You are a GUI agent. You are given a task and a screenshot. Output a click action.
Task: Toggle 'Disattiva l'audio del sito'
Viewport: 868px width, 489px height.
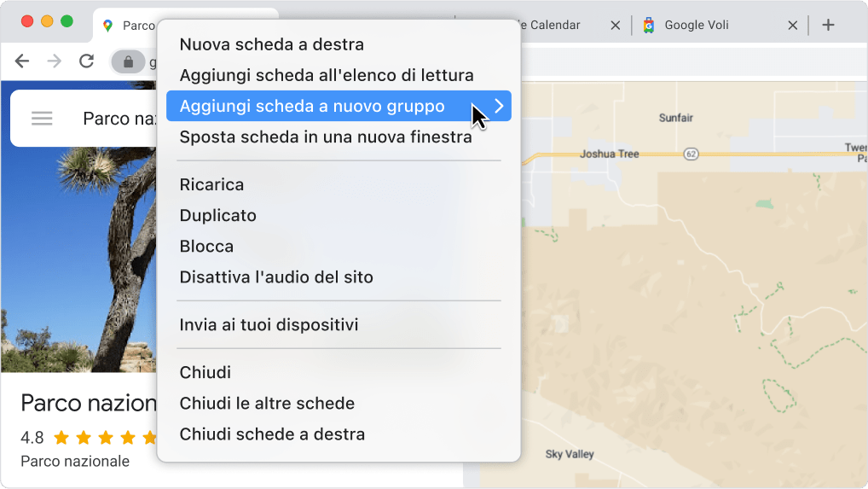tap(276, 277)
